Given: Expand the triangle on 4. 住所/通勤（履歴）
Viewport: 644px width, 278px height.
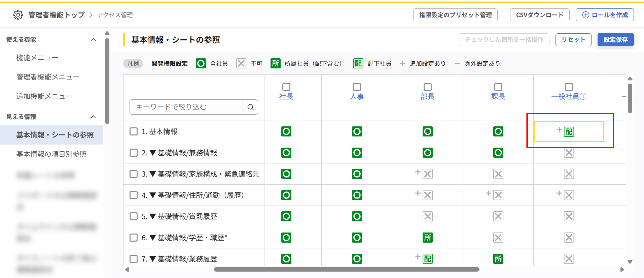Looking at the screenshot, I should point(153,195).
